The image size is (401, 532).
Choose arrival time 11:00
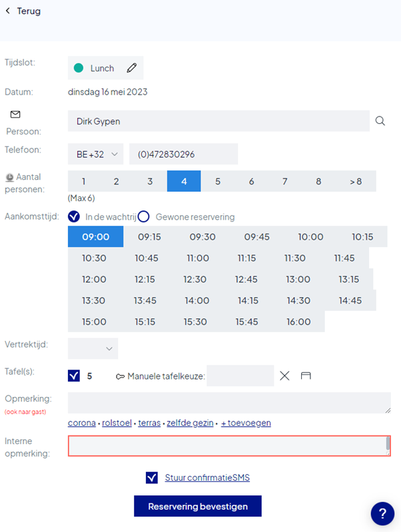(198, 258)
